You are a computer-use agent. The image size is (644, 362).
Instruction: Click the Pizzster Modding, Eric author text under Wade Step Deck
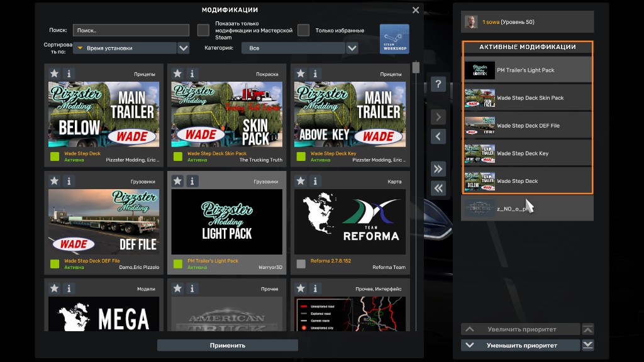[132, 160]
